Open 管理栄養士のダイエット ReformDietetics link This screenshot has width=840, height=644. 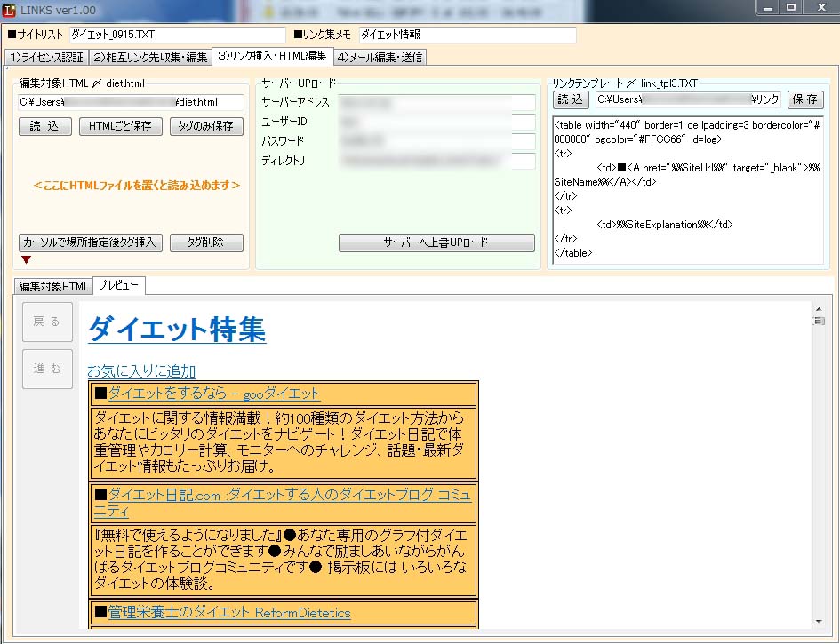click(x=229, y=612)
